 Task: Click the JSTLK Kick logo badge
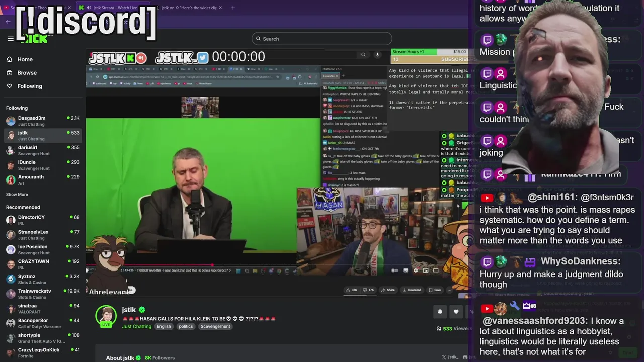click(118, 58)
